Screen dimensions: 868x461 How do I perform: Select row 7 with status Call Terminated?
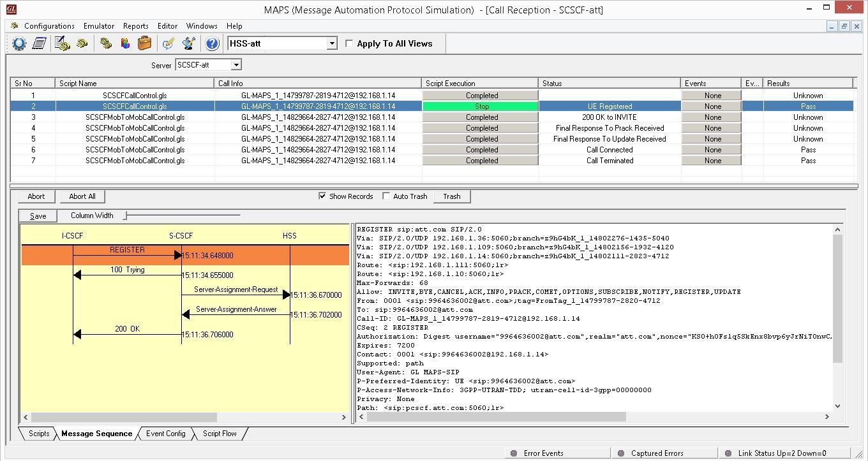[x=431, y=161]
